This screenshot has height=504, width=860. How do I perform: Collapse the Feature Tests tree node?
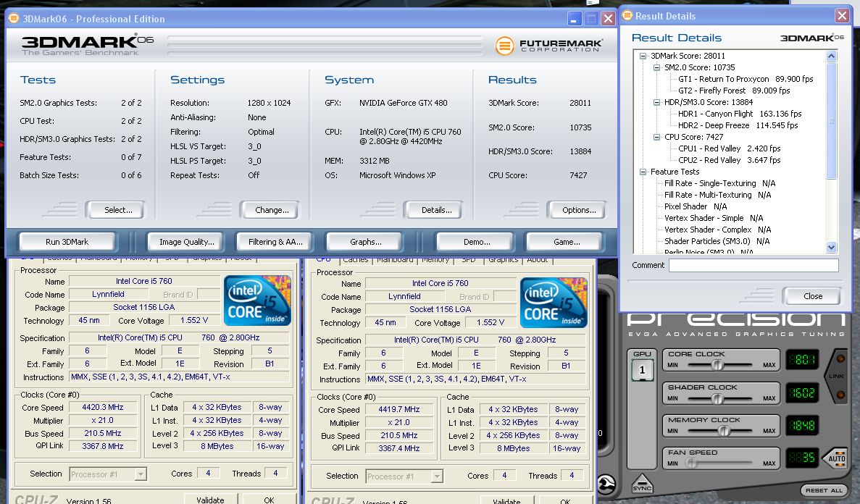[x=643, y=172]
